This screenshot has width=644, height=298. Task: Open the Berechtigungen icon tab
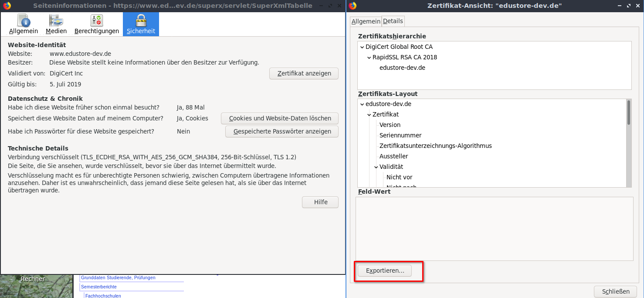click(97, 24)
